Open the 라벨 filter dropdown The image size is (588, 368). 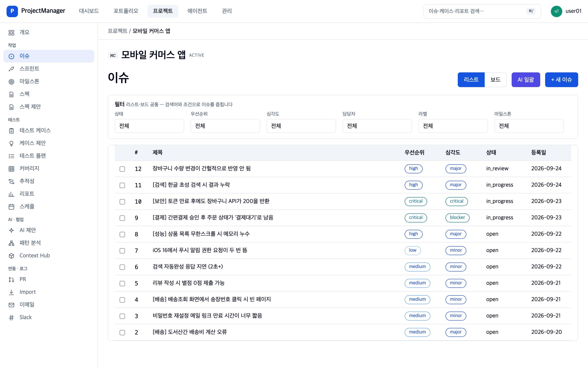[453, 126]
